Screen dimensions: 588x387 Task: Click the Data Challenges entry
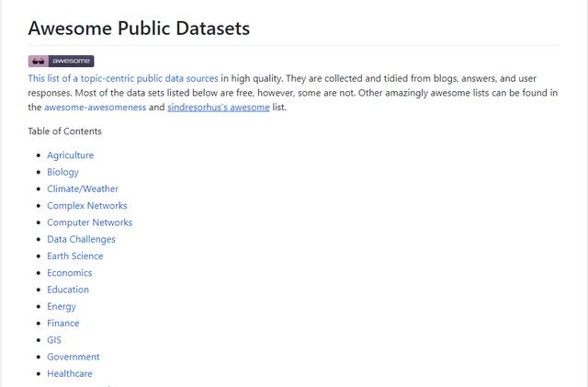(x=81, y=240)
